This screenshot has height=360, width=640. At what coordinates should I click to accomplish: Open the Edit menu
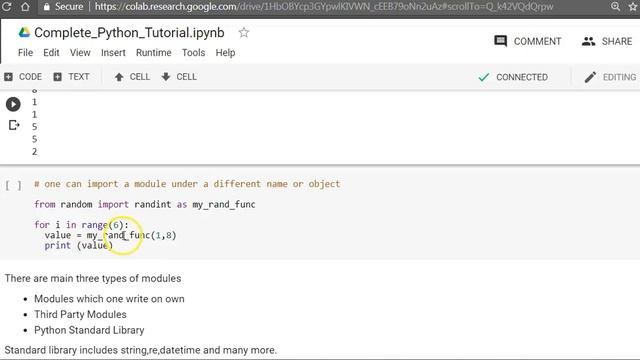(51, 53)
